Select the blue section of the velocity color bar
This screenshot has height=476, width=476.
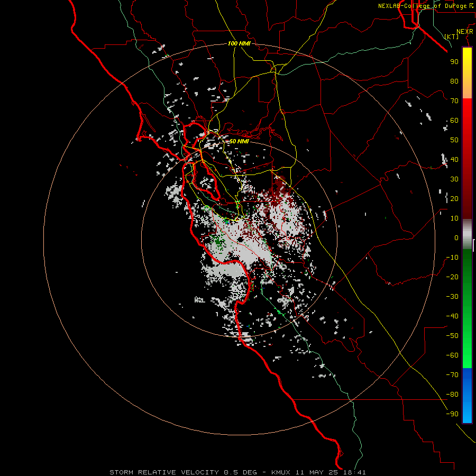[467, 396]
